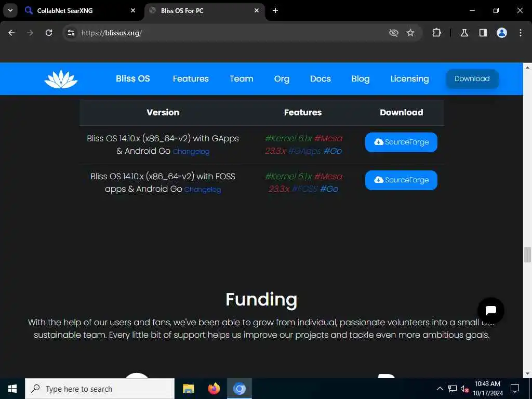This screenshot has height=399, width=532.
Task: Bookmark this page with the star
Action: [410, 33]
